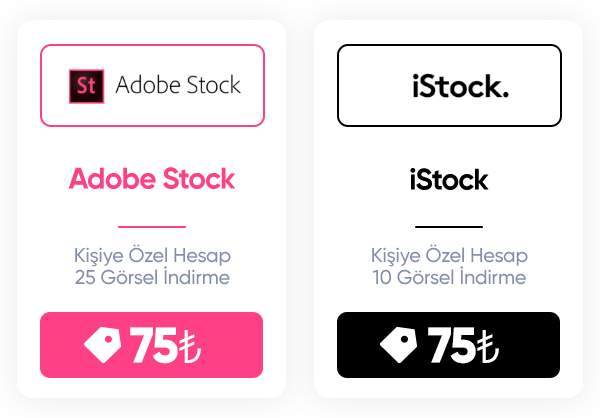The image size is (600, 418).
Task: Click the price tag icon on pink button
Action: [x=103, y=345]
